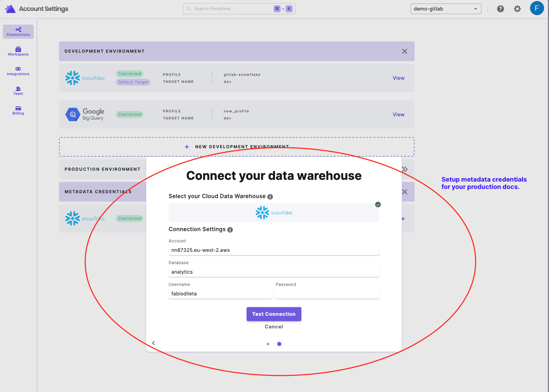
Task: Click the Snowflake logo in metadata credentials row
Action: pyautogui.click(x=85, y=218)
